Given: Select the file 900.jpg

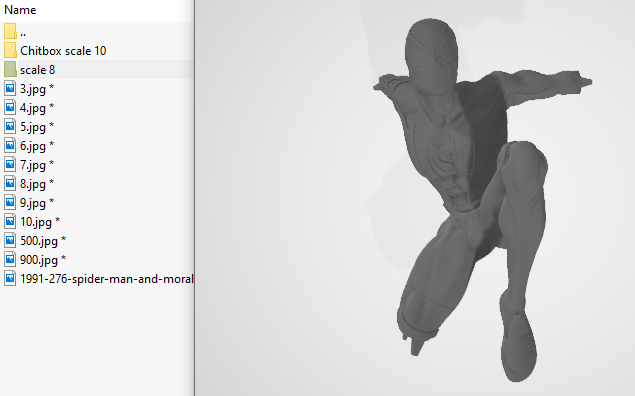Looking at the screenshot, I should tap(43, 260).
